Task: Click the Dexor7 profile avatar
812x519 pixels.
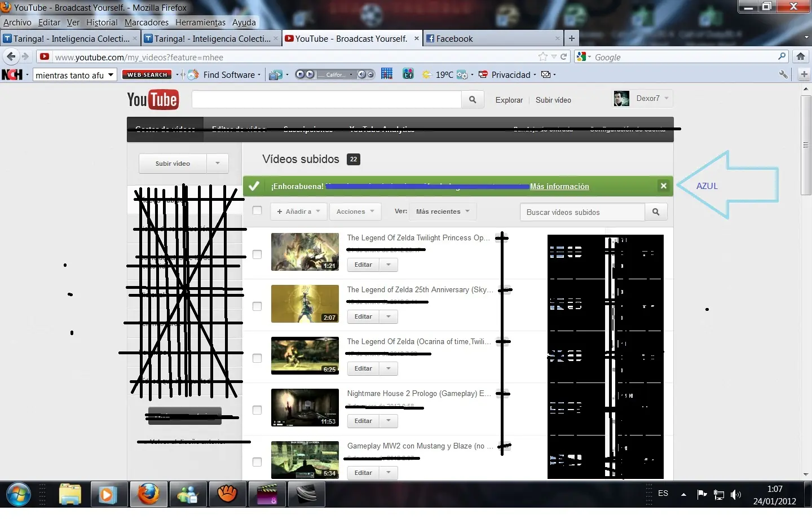Action: [x=621, y=99]
